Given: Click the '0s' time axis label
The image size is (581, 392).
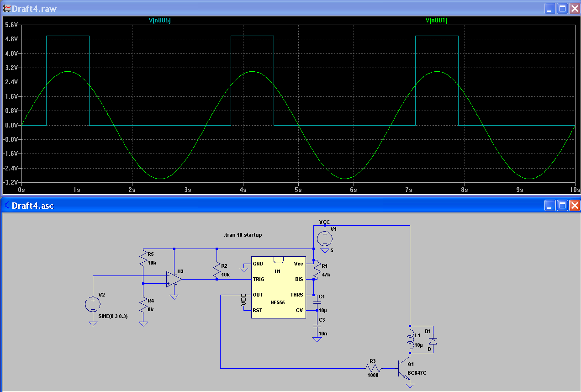Looking at the screenshot, I should [21, 189].
